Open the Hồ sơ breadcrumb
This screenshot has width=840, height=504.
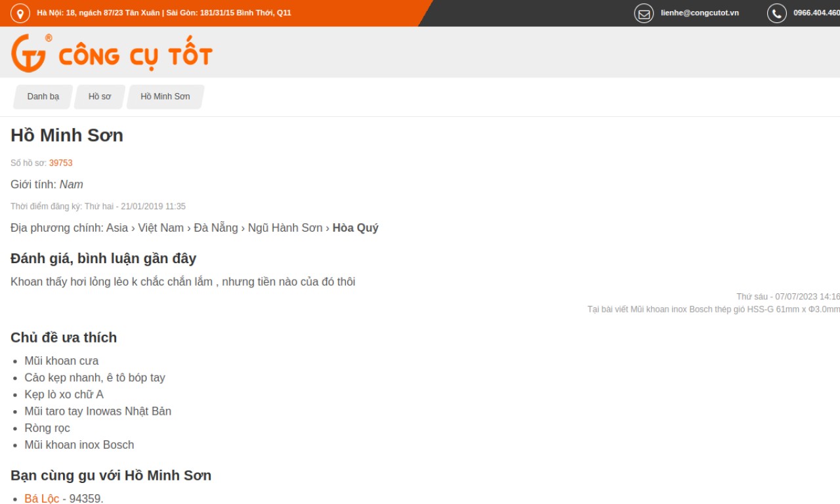[100, 96]
